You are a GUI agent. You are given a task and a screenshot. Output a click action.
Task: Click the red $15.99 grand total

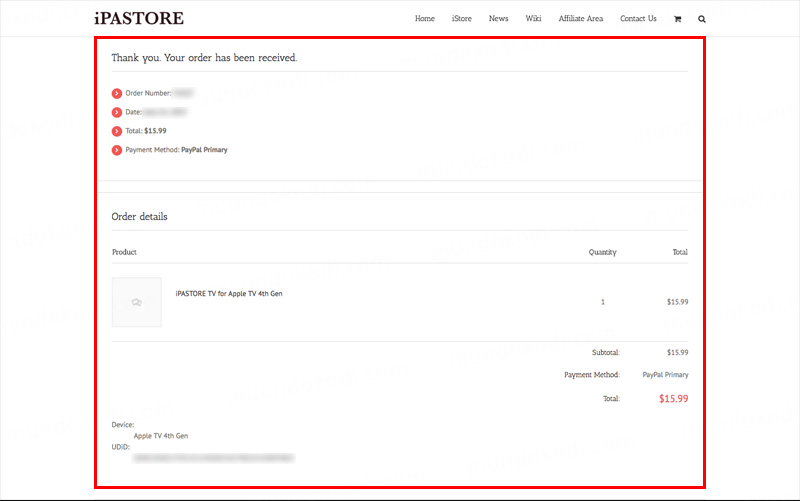click(673, 398)
